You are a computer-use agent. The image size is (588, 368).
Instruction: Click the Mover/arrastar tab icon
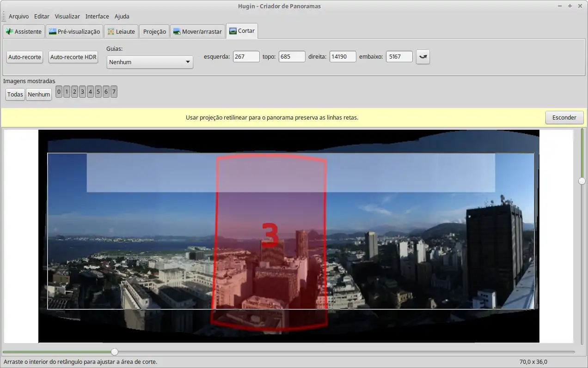(177, 32)
